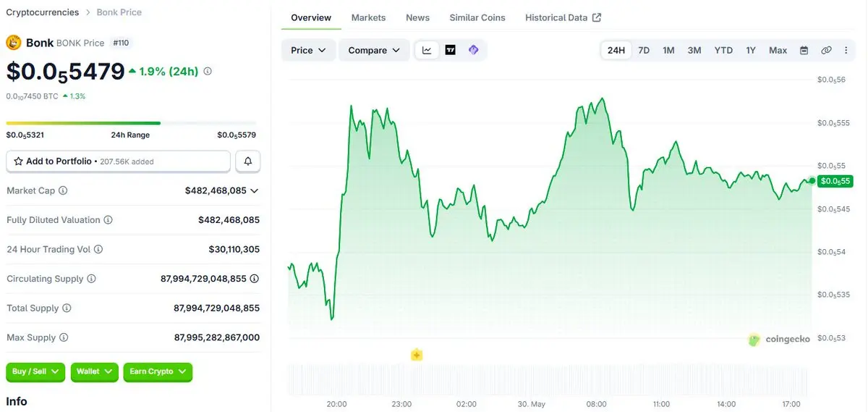The height and width of the screenshot is (412, 868).
Task: Open chart three-dot more options menu
Action: tap(846, 50)
